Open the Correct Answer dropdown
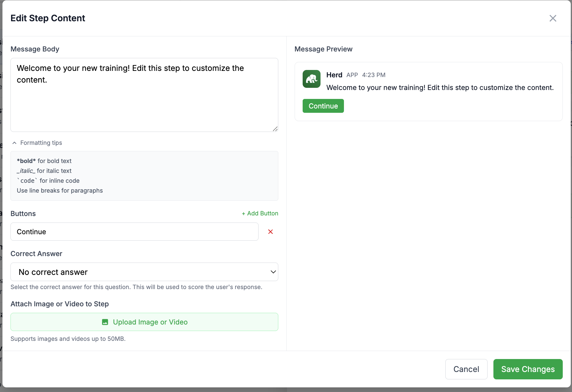Screen dimensions: 572x392 tap(144, 272)
